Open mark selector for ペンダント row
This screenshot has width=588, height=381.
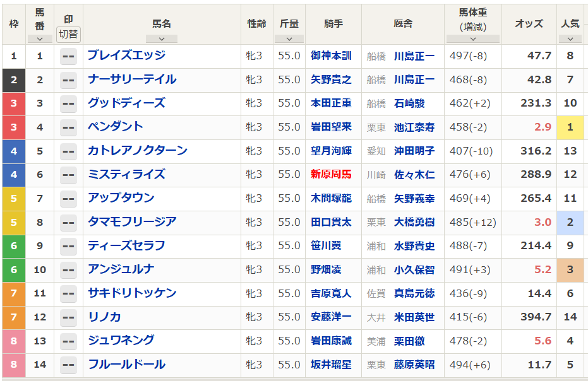coord(68,128)
